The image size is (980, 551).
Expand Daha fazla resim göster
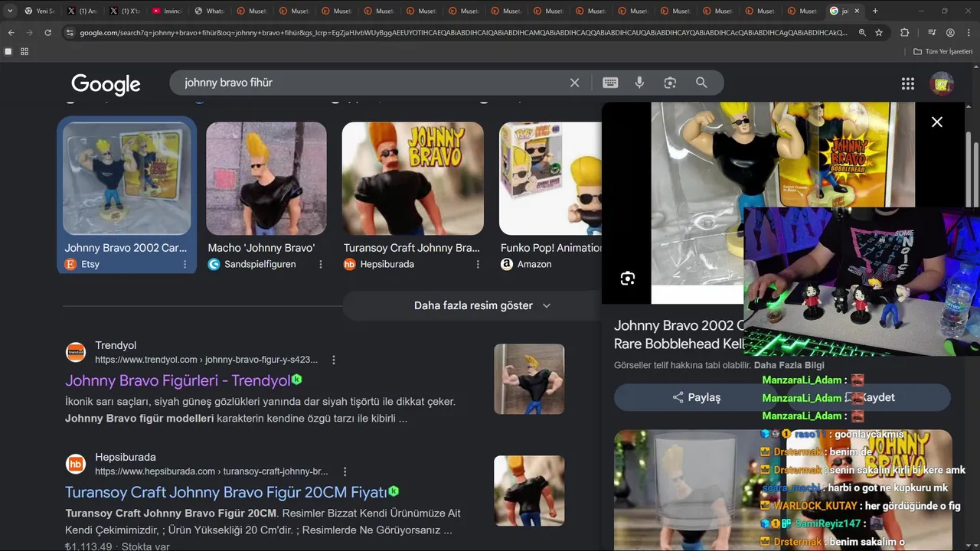[482, 305]
